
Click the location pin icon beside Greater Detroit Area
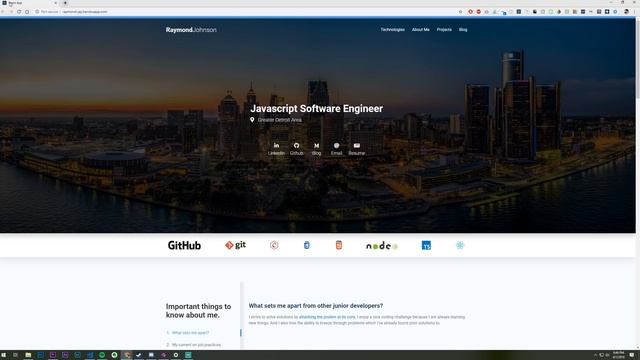pos(252,120)
